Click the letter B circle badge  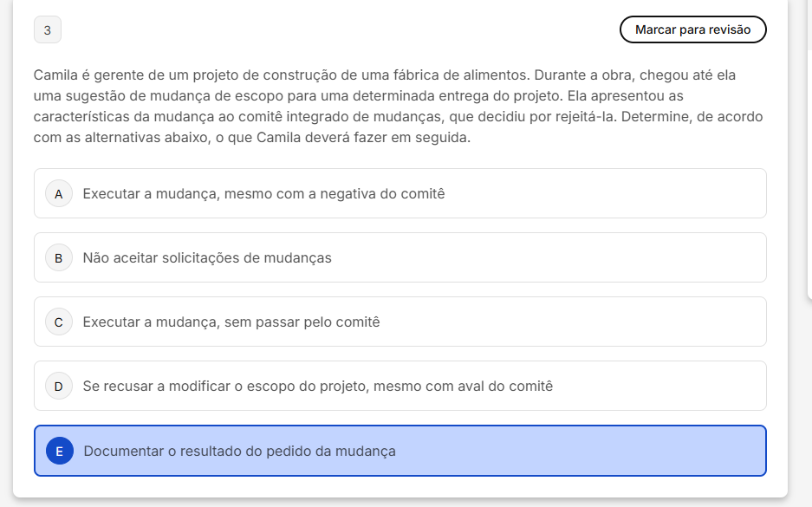(x=59, y=258)
